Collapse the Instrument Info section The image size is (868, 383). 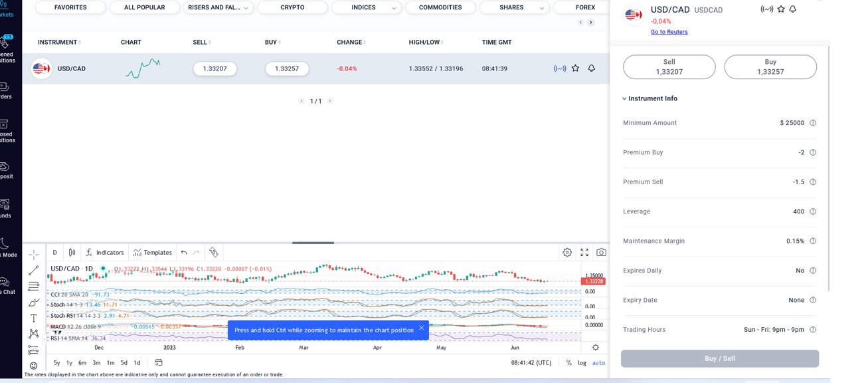pyautogui.click(x=650, y=98)
